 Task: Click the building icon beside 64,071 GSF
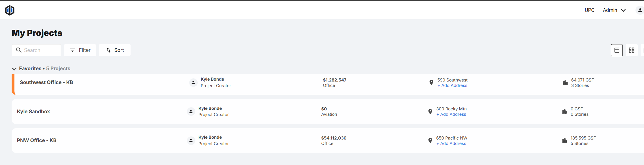[x=565, y=83]
